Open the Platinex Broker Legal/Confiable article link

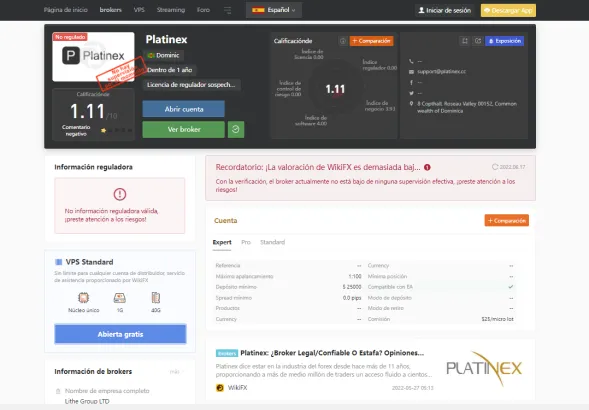[x=332, y=353]
